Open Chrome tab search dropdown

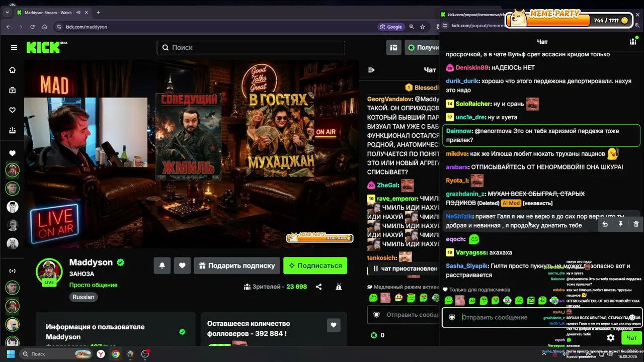click(x=7, y=13)
